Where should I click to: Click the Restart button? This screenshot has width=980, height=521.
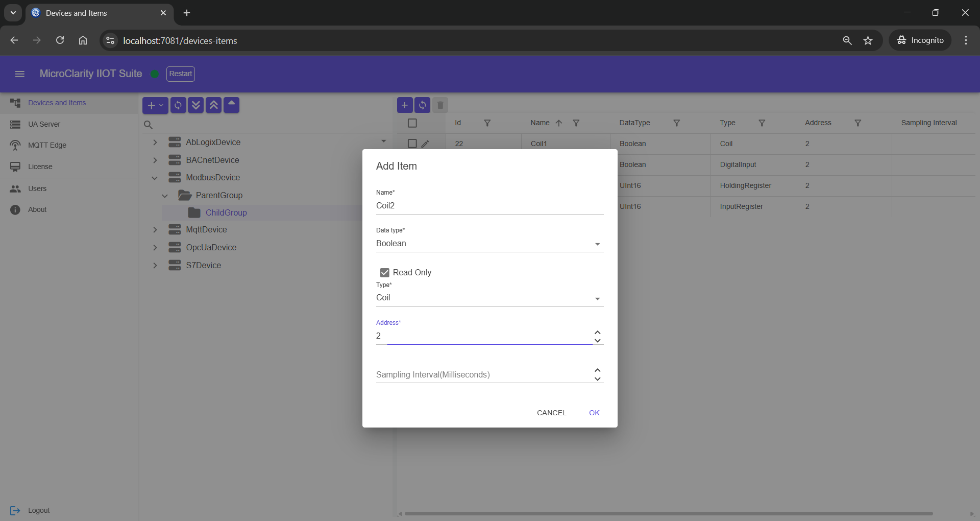pyautogui.click(x=181, y=74)
